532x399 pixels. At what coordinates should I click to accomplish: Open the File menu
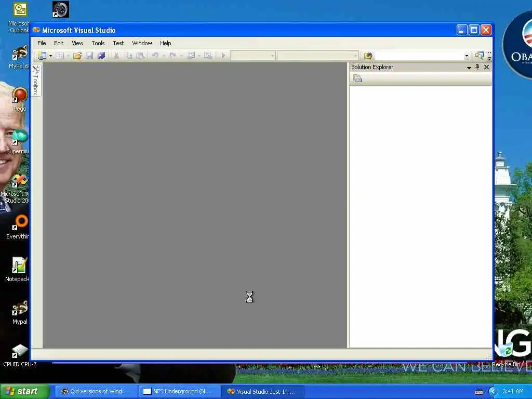pyautogui.click(x=42, y=43)
